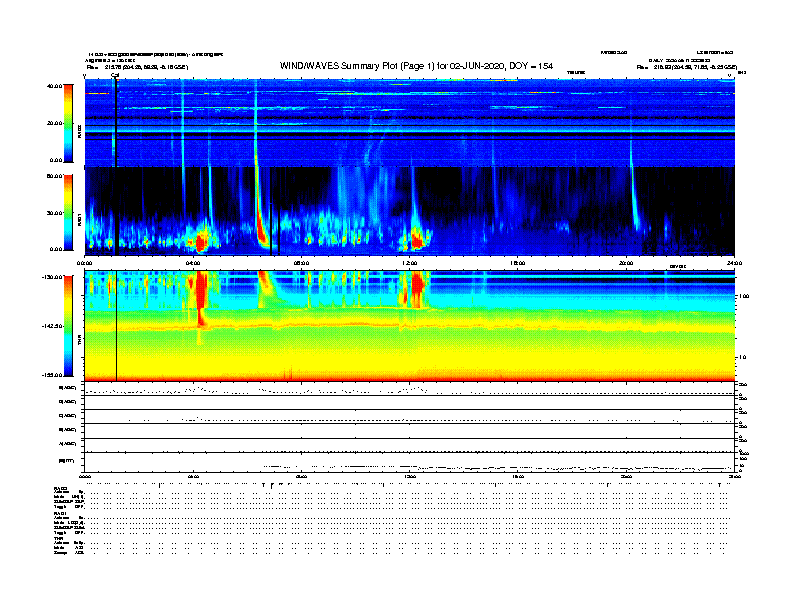Image resolution: width=792 pixels, height=612 pixels.
Task: Click the -155.00 label on TNR scale
Action: (x=52, y=375)
